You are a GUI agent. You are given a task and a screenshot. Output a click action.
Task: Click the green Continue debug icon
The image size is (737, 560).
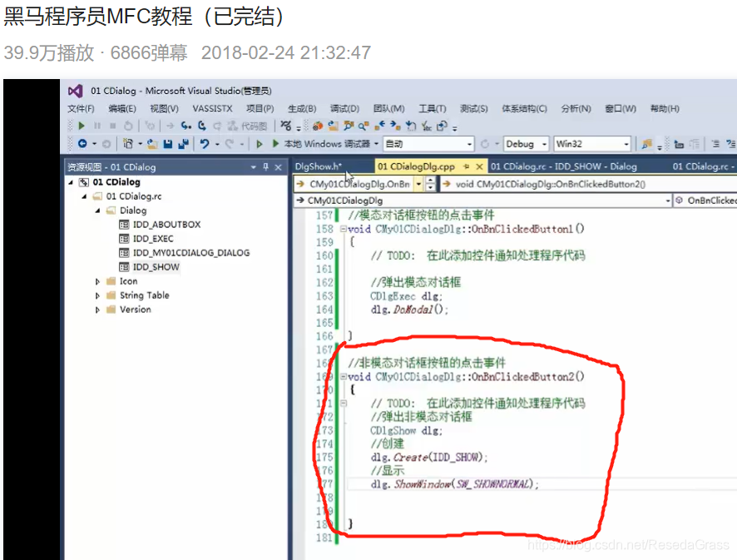[82, 126]
